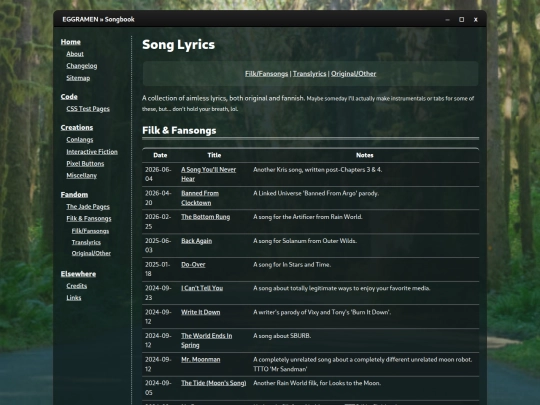Open the Miscellany link

(81, 176)
